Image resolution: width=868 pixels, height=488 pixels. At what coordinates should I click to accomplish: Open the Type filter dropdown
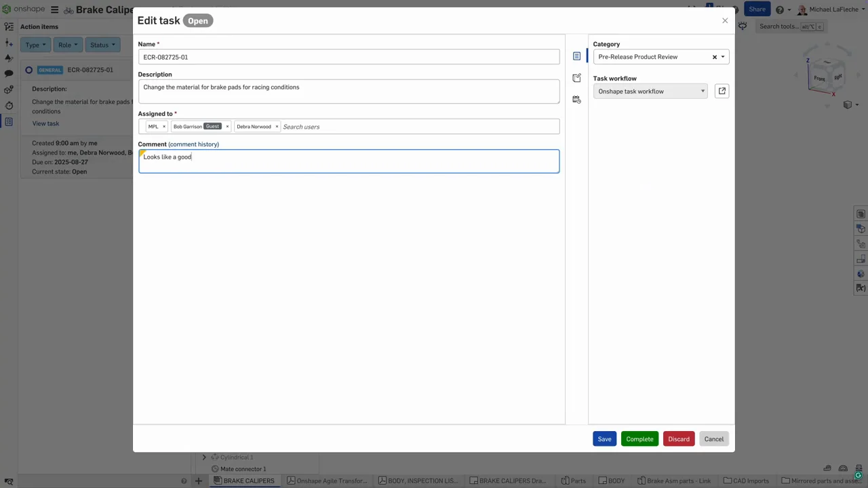click(x=35, y=45)
